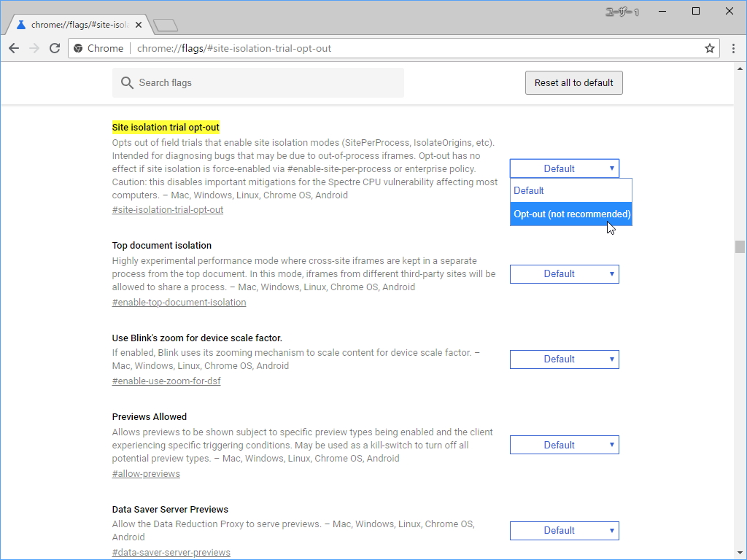This screenshot has height=560, width=747.
Task: Open the Top document isolation dropdown
Action: [564, 273]
